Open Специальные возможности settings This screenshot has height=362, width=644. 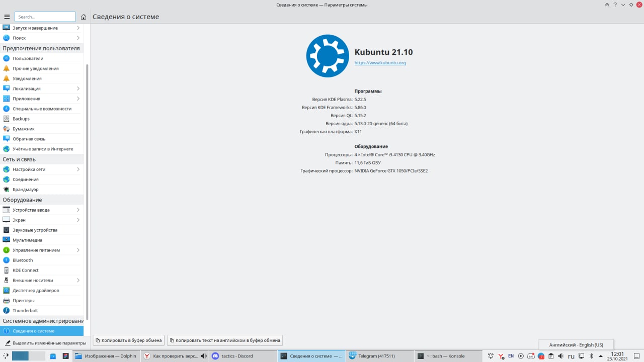pos(42,109)
